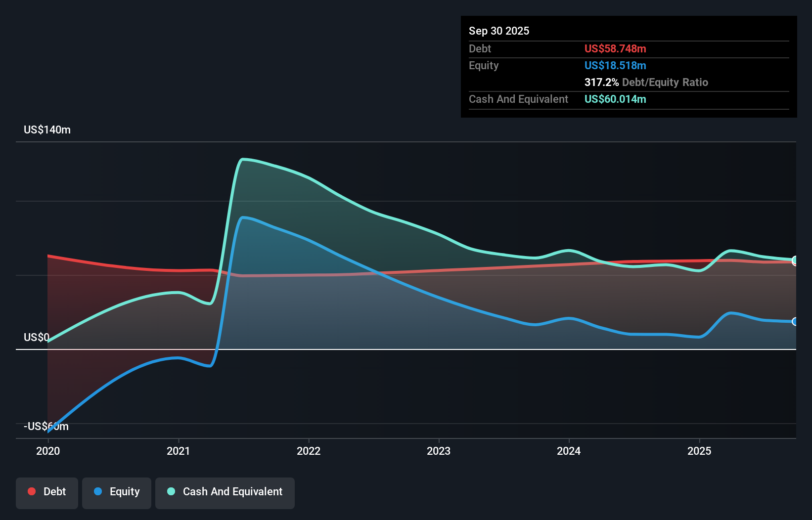
Task: Click the 317.2% Debt/Equity Ratio text
Action: (646, 83)
